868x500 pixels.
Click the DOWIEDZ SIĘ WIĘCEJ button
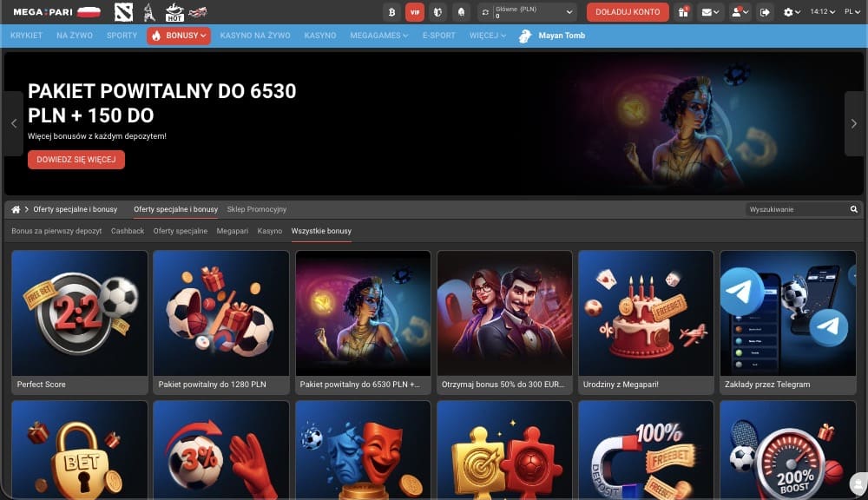pyautogui.click(x=76, y=160)
